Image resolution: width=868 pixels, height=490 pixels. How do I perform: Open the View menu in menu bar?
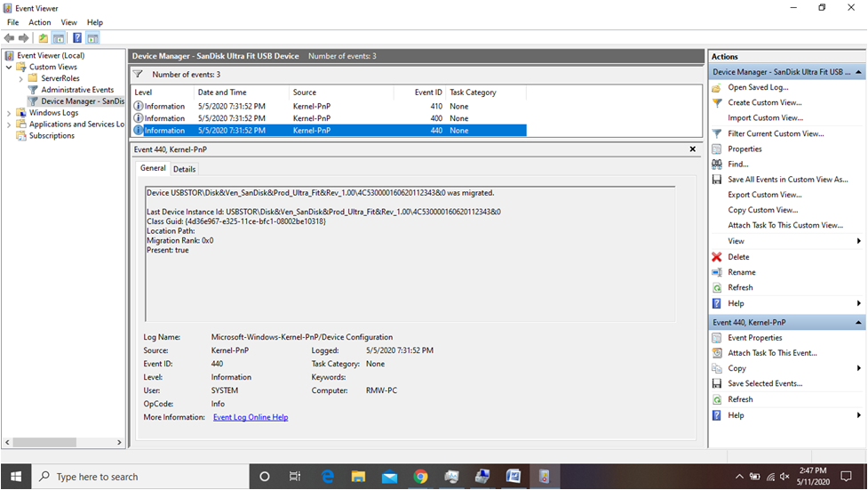(x=68, y=22)
